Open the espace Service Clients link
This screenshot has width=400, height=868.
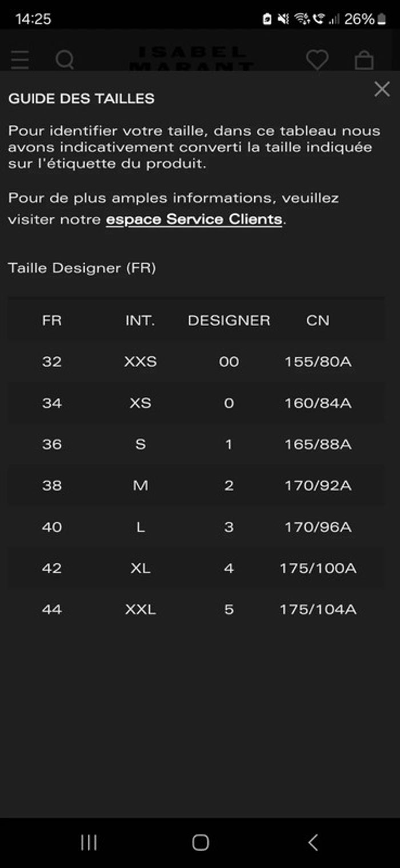click(194, 219)
